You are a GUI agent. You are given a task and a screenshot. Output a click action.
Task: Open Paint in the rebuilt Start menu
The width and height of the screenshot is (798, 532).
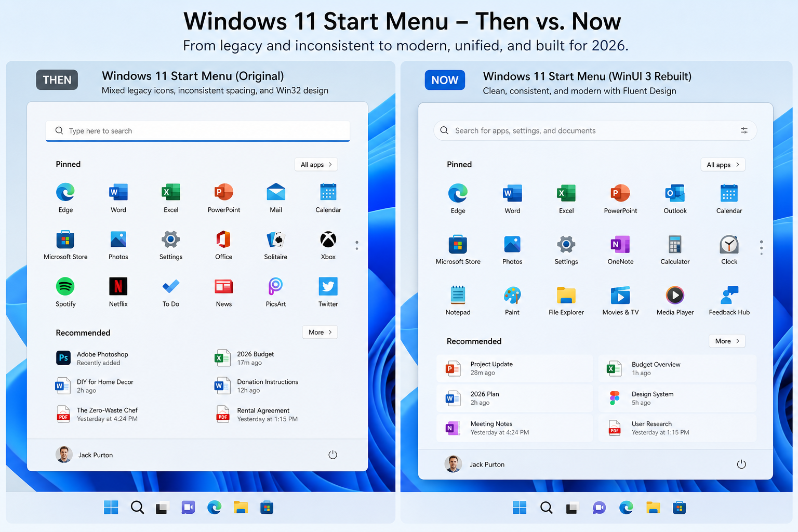(512, 301)
